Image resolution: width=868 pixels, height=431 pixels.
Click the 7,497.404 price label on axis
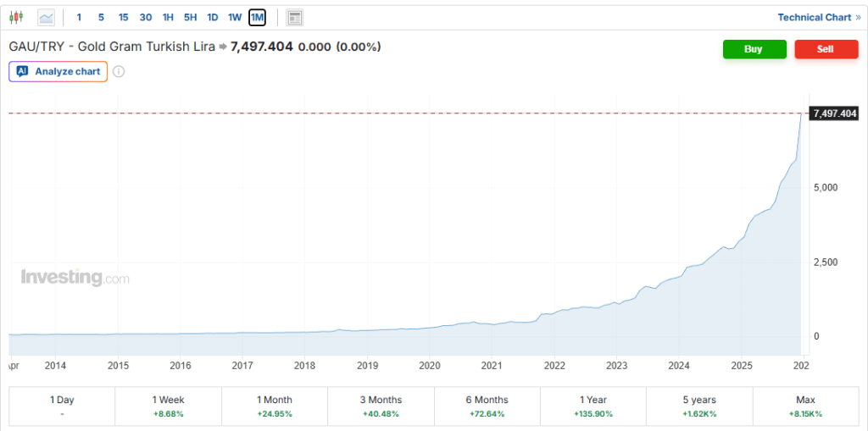coord(834,113)
